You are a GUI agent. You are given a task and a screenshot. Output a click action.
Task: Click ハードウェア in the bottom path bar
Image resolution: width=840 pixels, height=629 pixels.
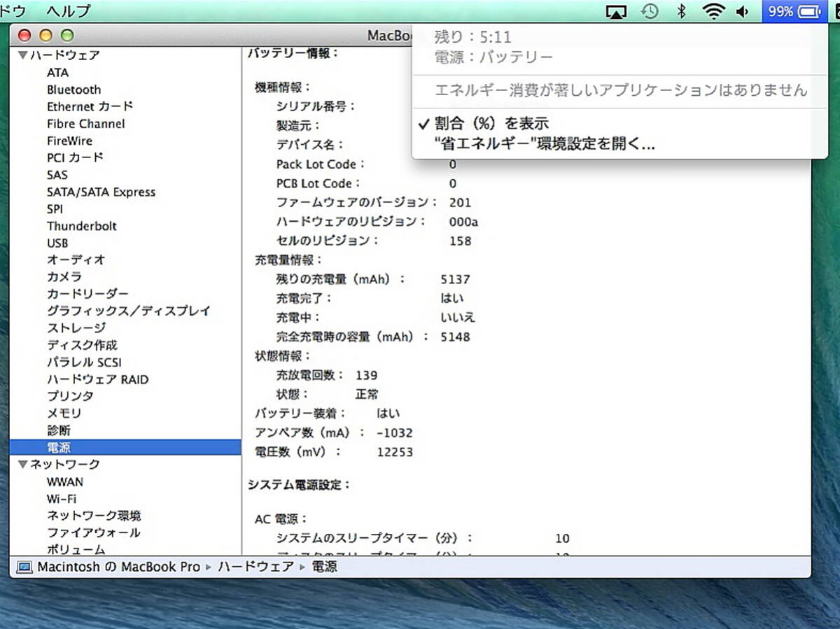tap(255, 567)
